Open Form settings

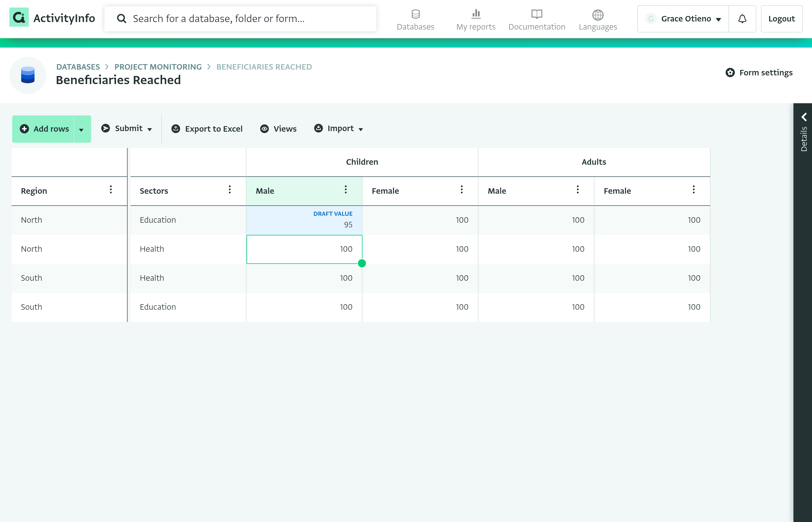tap(759, 72)
